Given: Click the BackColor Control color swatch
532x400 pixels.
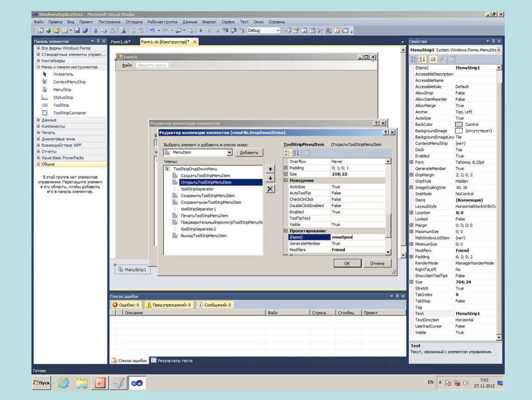Looking at the screenshot, I should pos(459,125).
